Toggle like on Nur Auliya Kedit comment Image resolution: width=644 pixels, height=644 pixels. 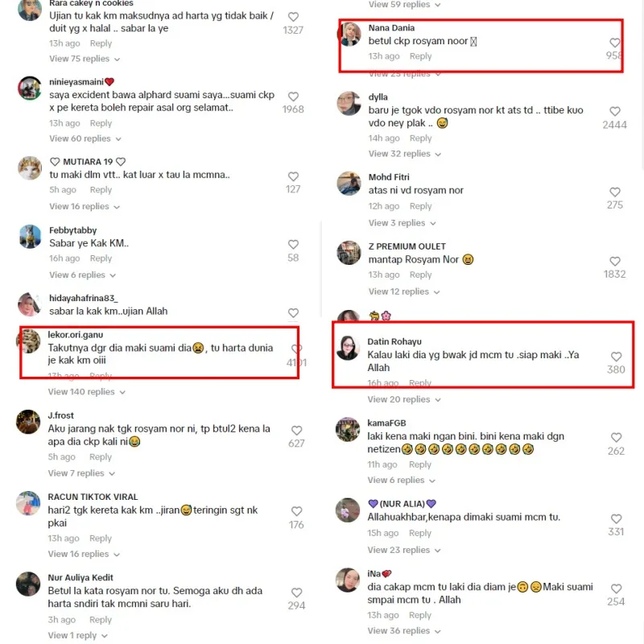pyautogui.click(x=296, y=592)
